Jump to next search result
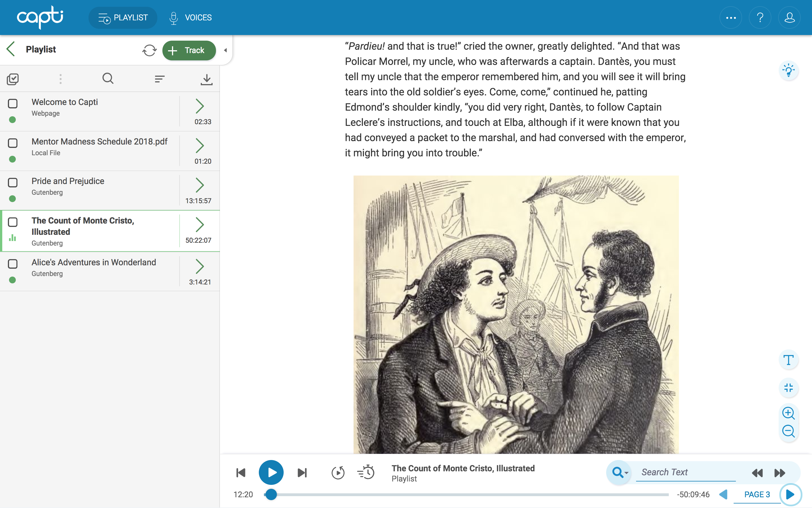812x508 pixels. pyautogui.click(x=780, y=473)
